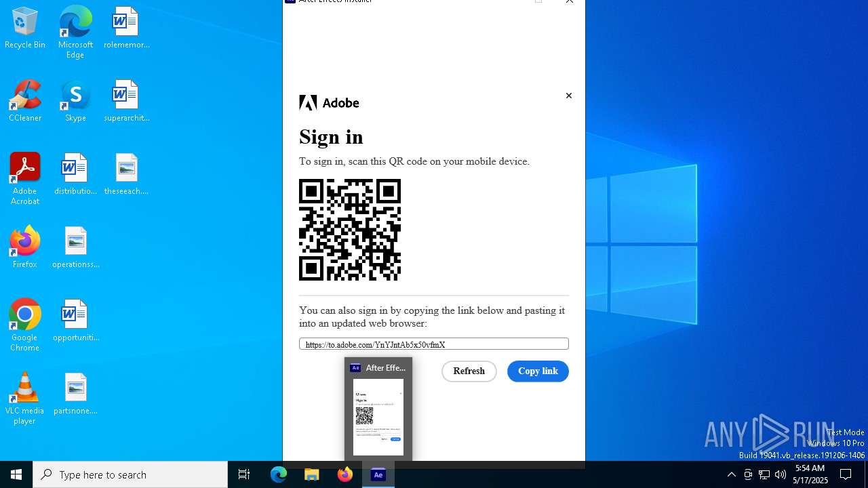Click the Refresh button
Screen dimensions: 868x488
coord(469,371)
